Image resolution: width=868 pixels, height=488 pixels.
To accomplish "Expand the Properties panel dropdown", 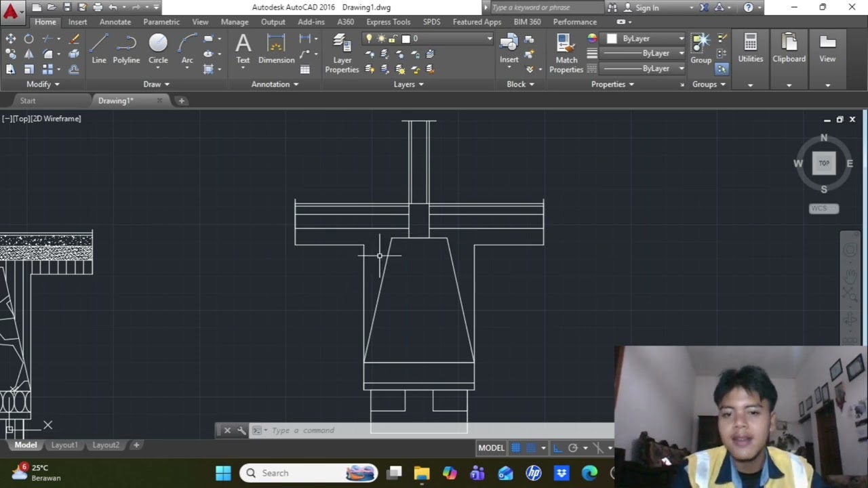I will (x=612, y=84).
